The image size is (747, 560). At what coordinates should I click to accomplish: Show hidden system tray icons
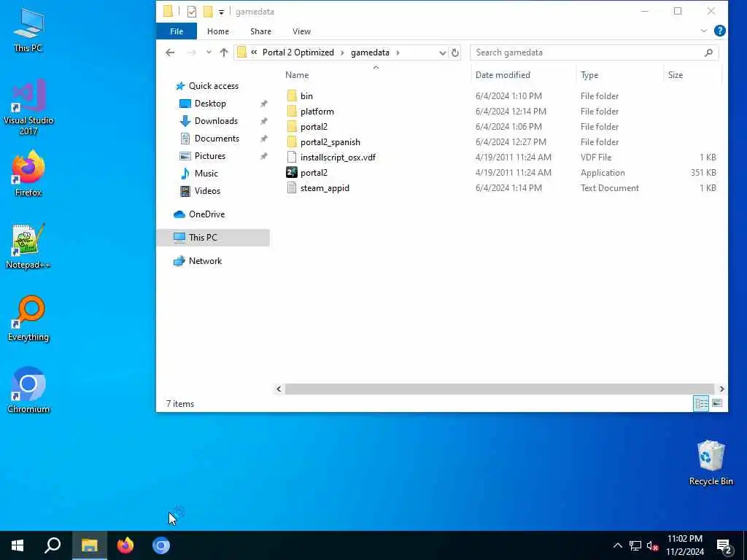617,545
